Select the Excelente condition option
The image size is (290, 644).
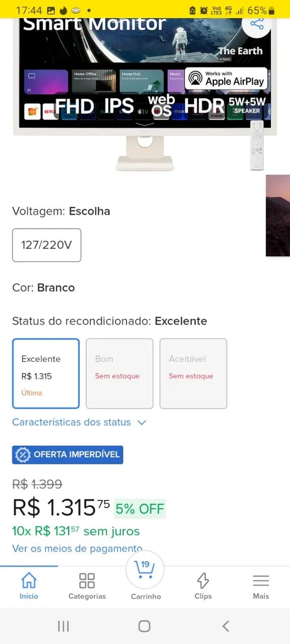coord(46,373)
